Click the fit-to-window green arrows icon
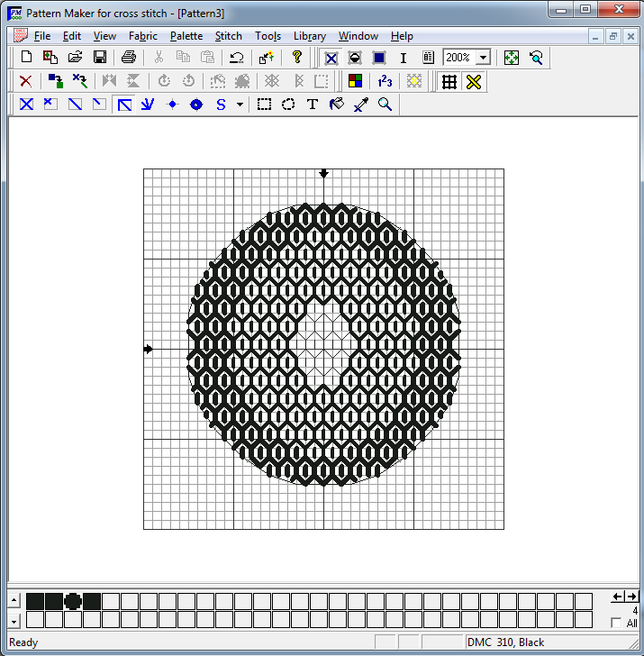This screenshot has height=656, width=644. click(x=512, y=58)
